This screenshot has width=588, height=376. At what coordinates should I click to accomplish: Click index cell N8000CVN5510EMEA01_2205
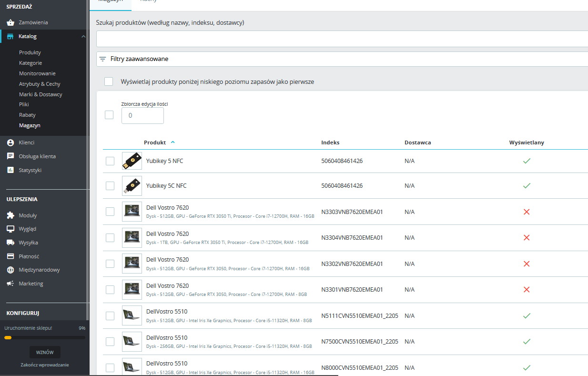click(x=360, y=367)
